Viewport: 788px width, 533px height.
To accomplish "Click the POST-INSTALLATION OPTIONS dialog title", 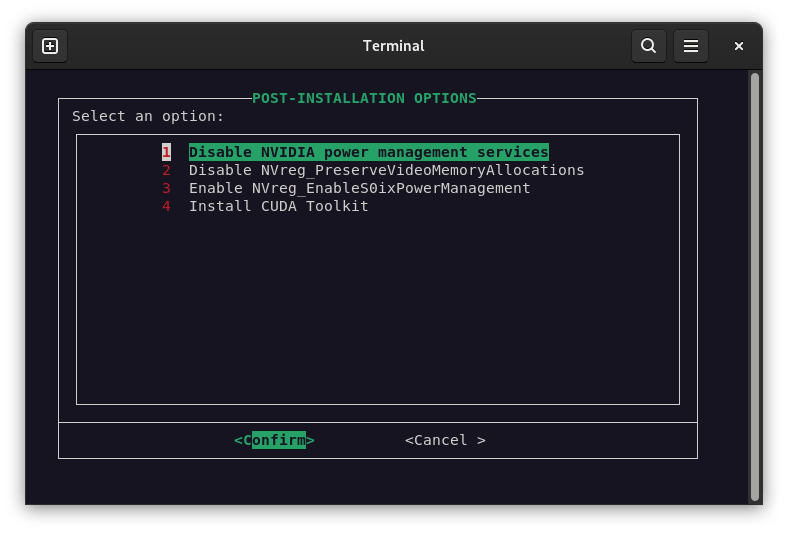I will pyautogui.click(x=364, y=98).
